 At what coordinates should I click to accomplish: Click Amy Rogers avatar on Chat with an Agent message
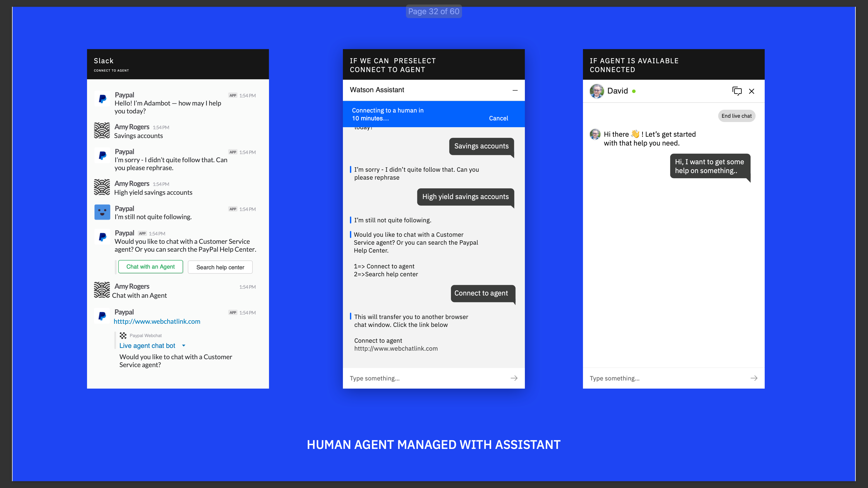coord(102,290)
